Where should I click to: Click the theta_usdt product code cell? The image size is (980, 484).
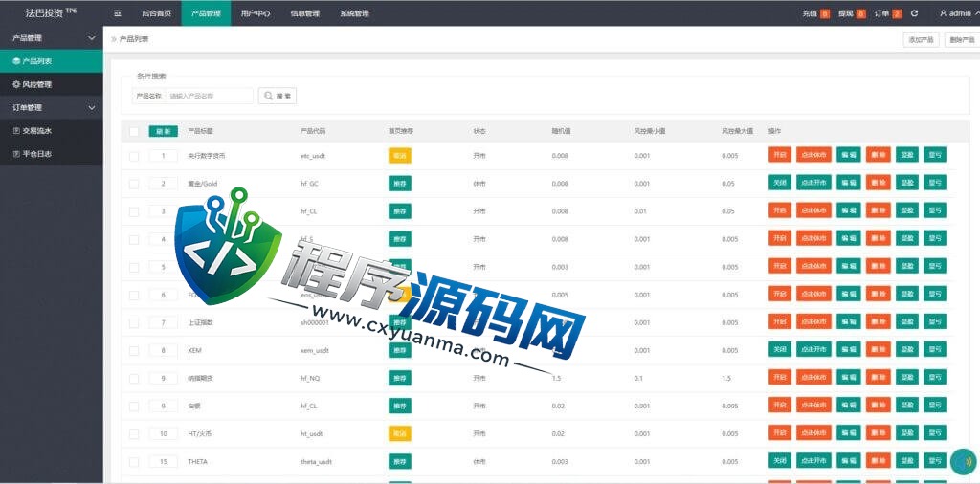point(316,461)
